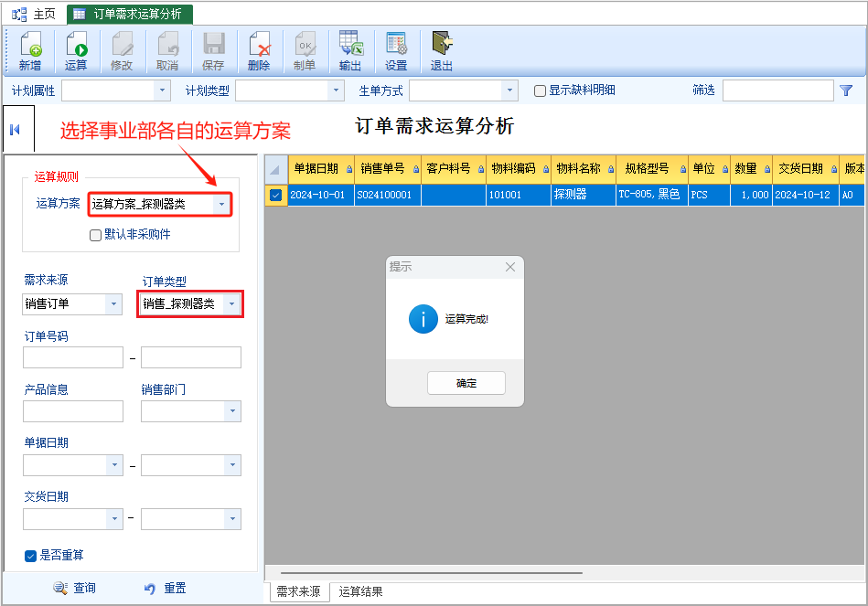Click cell PCS
868x606 pixels.
click(709, 195)
